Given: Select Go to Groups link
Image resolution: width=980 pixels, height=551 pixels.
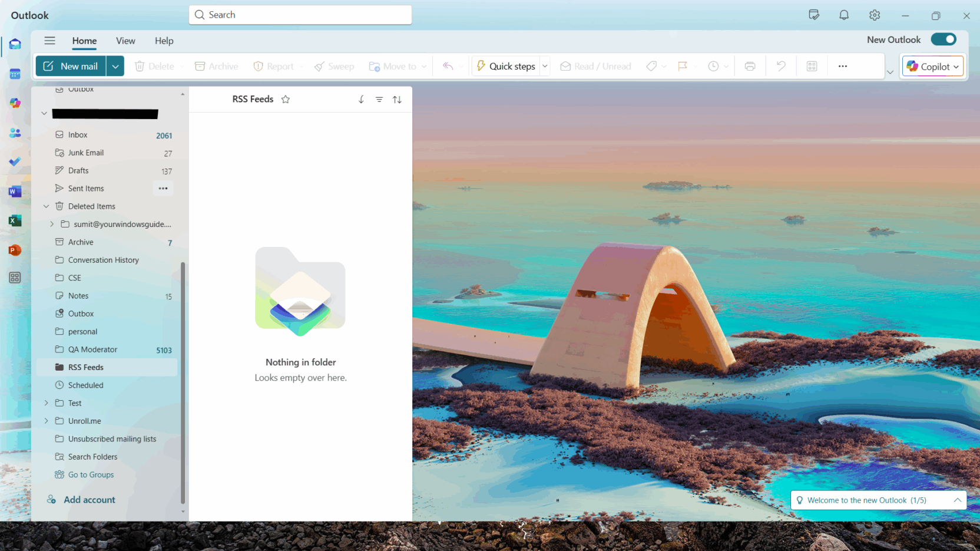Looking at the screenshot, I should coord(91,474).
